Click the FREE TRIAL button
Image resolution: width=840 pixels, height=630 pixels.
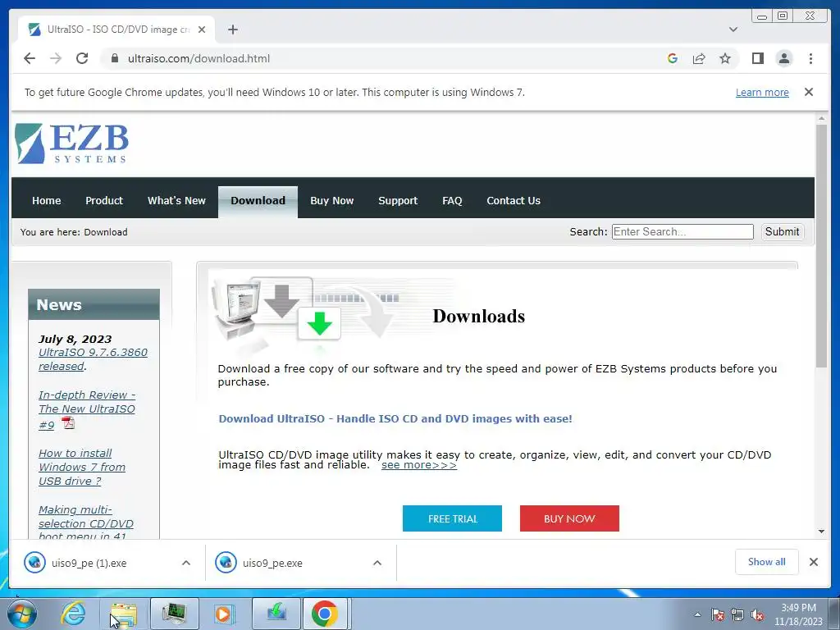(x=452, y=518)
